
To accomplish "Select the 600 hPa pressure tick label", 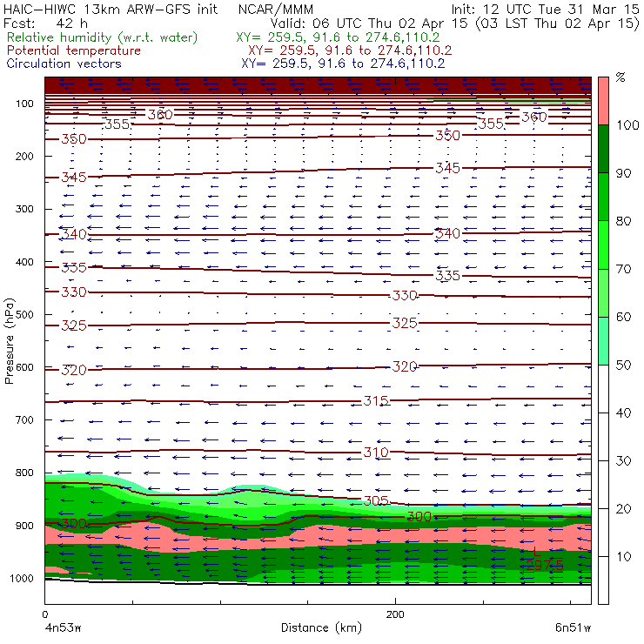I will click(24, 367).
